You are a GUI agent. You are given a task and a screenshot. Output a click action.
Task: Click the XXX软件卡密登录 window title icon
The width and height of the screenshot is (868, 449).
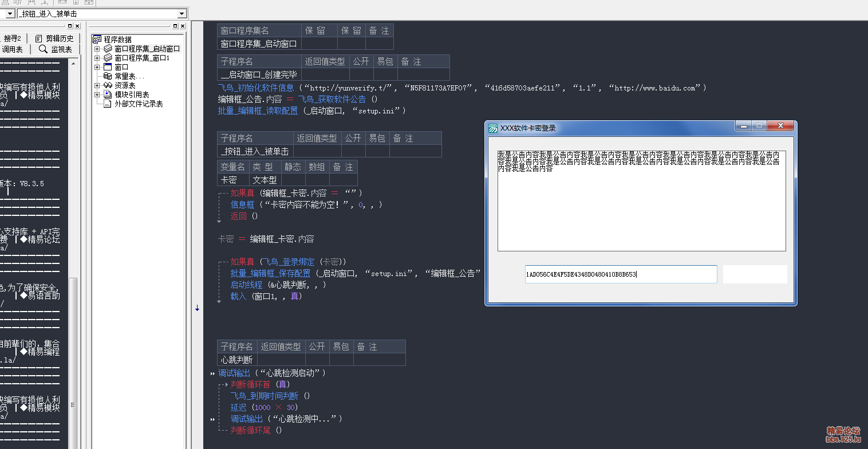tap(493, 128)
